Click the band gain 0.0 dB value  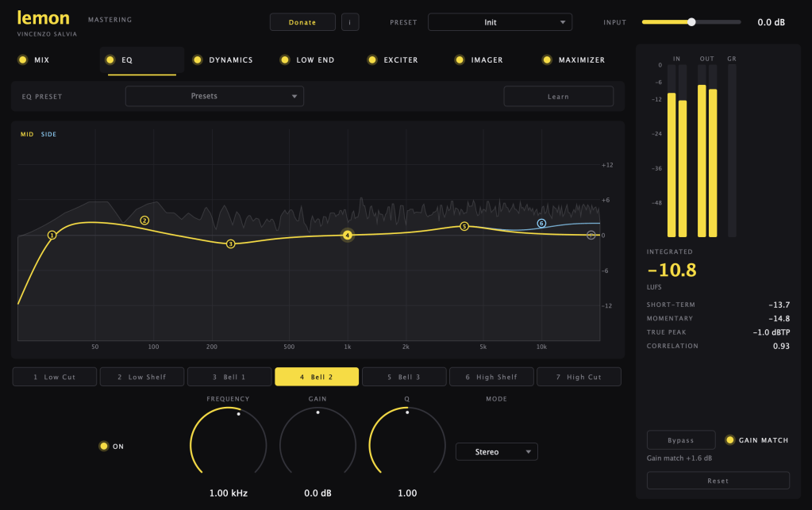317,493
